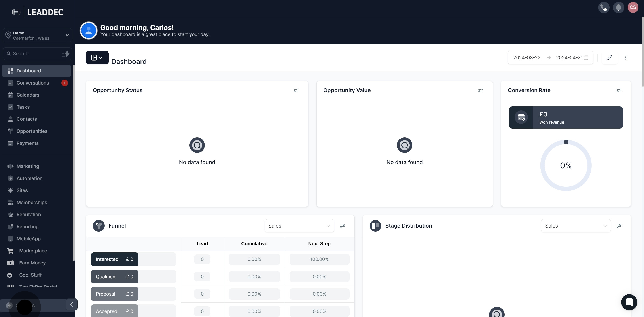The height and width of the screenshot is (317, 644).
Task: Click the Qualified funnel stage bar
Action: 114,277
